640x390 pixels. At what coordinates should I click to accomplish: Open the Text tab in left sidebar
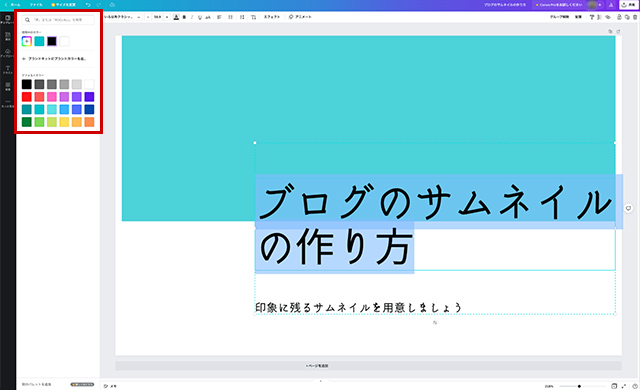coord(8,69)
